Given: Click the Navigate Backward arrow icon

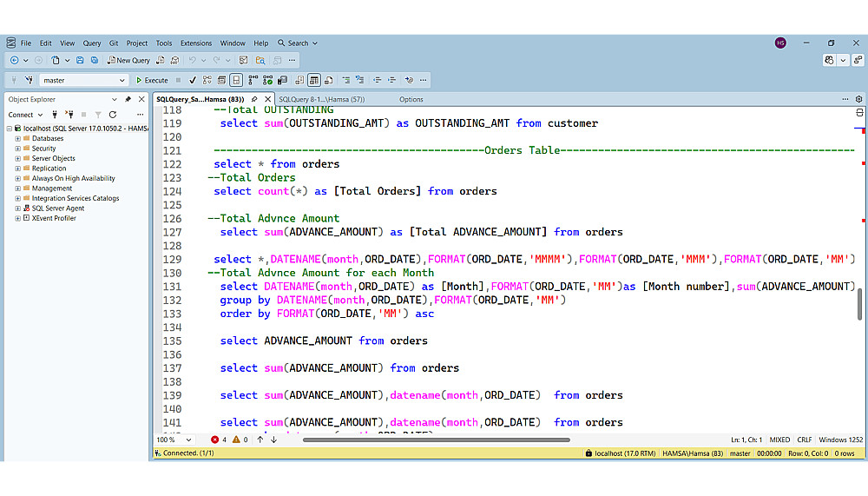Looking at the screenshot, I should 15,60.
